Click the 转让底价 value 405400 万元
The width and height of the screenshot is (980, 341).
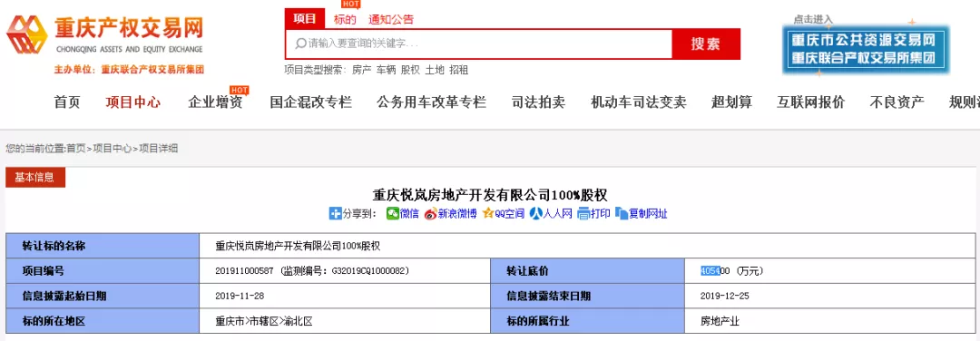point(732,271)
